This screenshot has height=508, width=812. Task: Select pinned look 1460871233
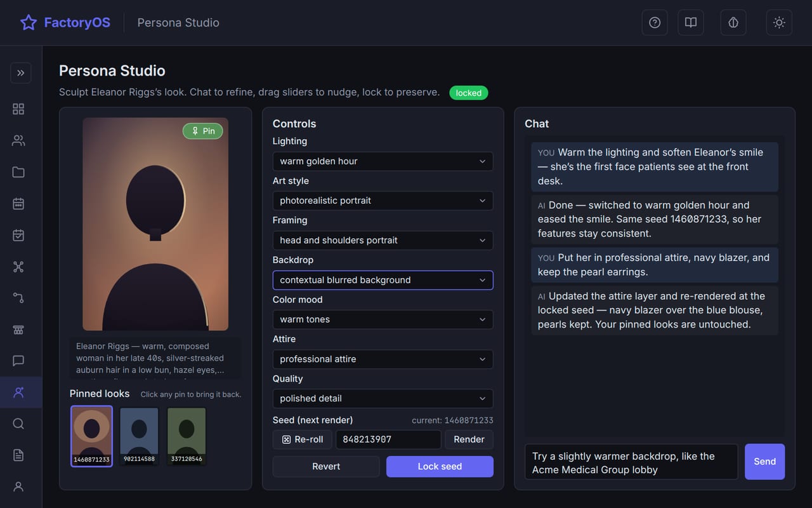point(91,436)
